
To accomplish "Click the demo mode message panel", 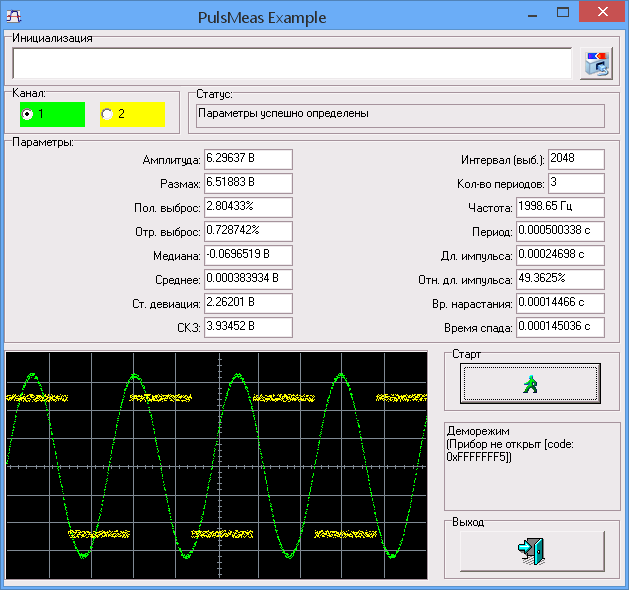I will (x=531, y=465).
